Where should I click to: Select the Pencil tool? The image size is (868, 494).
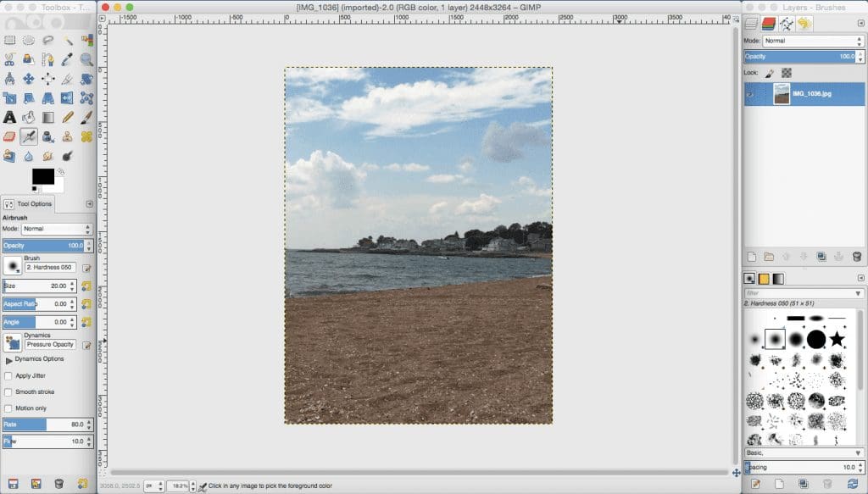[x=68, y=117]
